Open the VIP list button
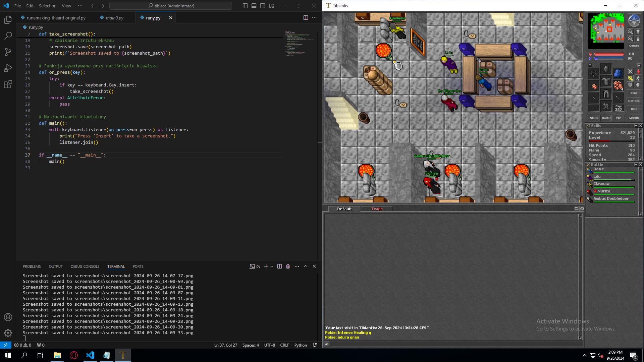This screenshot has height=362, width=644. point(618,118)
